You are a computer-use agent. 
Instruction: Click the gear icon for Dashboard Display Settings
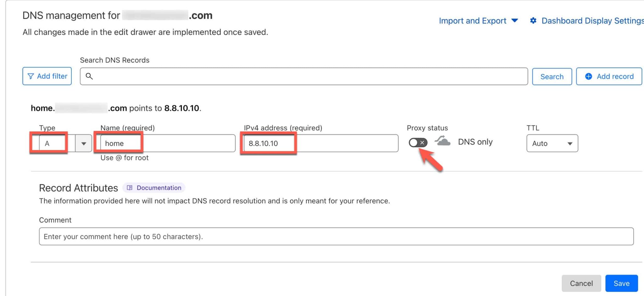tap(533, 21)
